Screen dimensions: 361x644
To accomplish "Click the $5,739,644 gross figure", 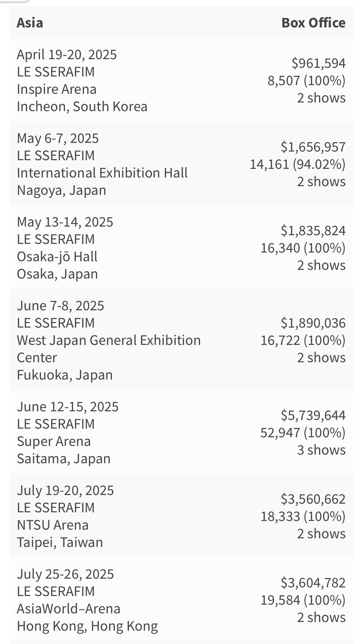I will 313,415.
